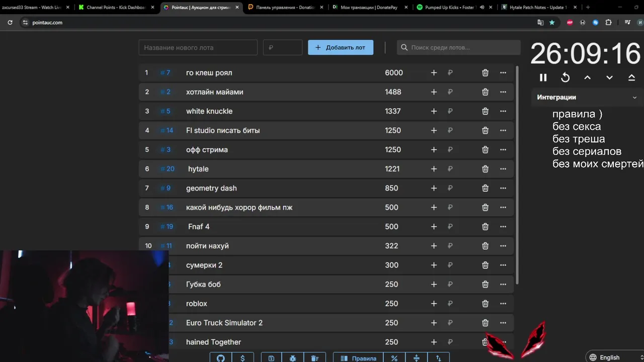
Task: Add amount to Fl studio писать биты
Action: pyautogui.click(x=434, y=130)
